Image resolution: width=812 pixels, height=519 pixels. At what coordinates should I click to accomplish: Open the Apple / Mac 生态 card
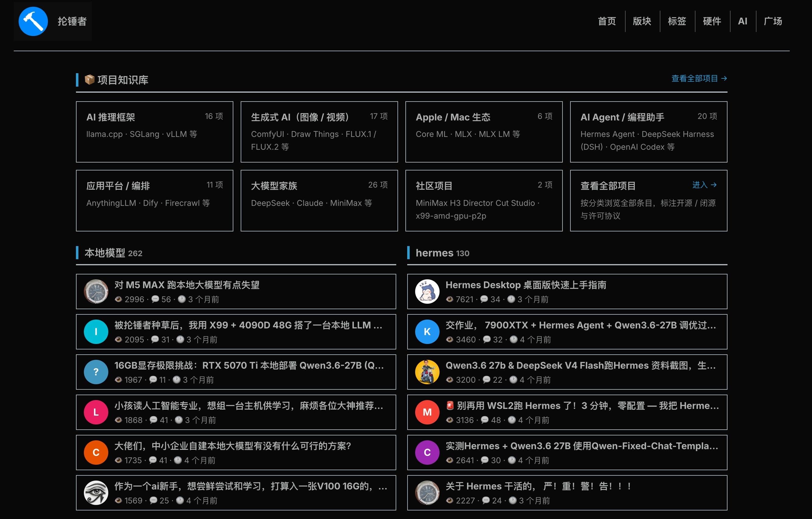pos(484,132)
